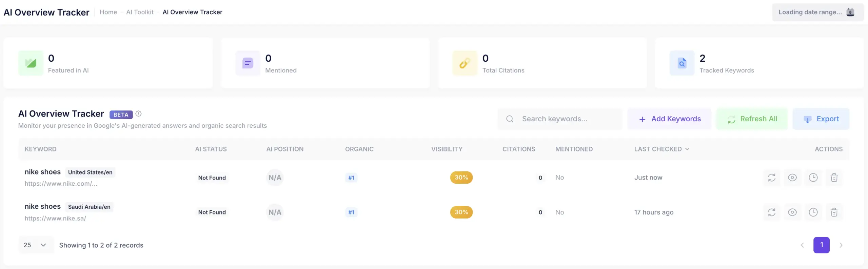Sort by the Last Checked column
The width and height of the screenshot is (868, 269).
tap(662, 149)
